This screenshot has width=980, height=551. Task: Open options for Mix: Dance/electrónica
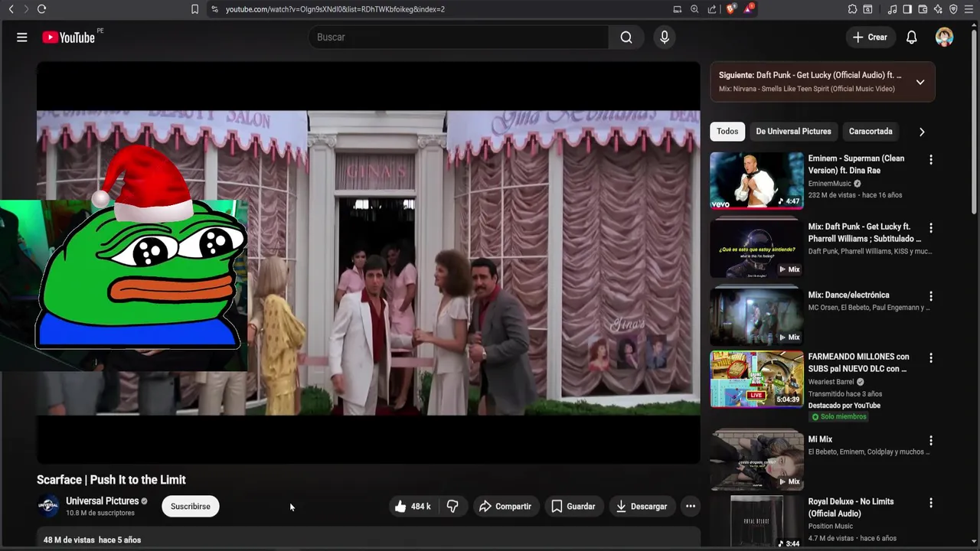(931, 296)
